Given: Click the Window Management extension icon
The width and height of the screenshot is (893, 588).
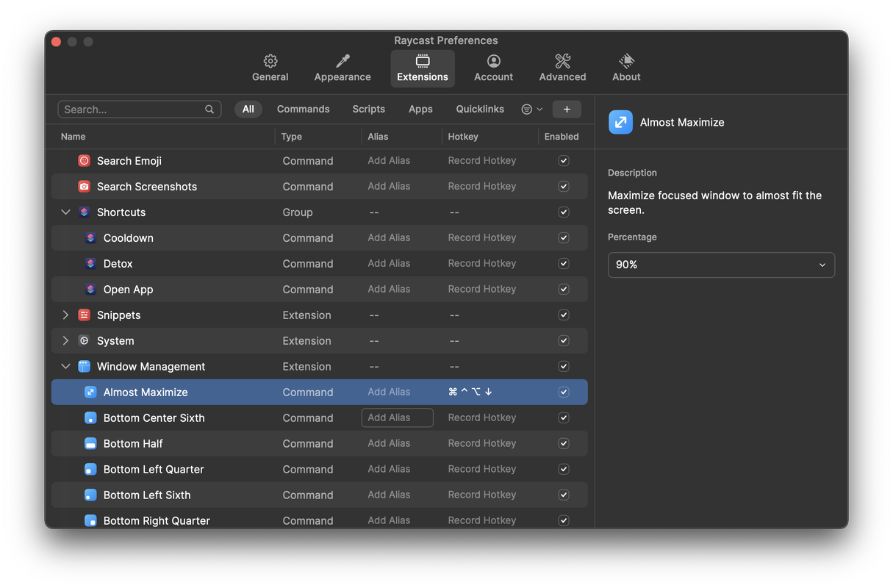Looking at the screenshot, I should pos(84,366).
